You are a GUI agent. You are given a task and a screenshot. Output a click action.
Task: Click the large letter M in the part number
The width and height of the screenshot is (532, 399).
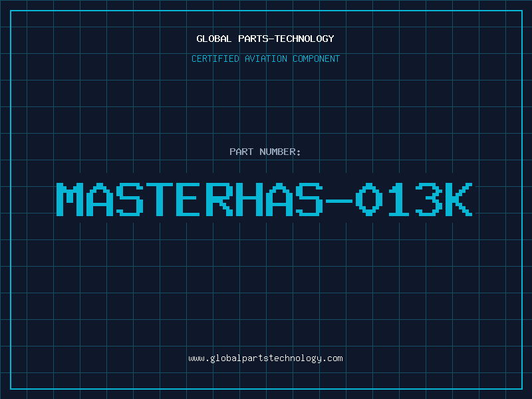70,199
